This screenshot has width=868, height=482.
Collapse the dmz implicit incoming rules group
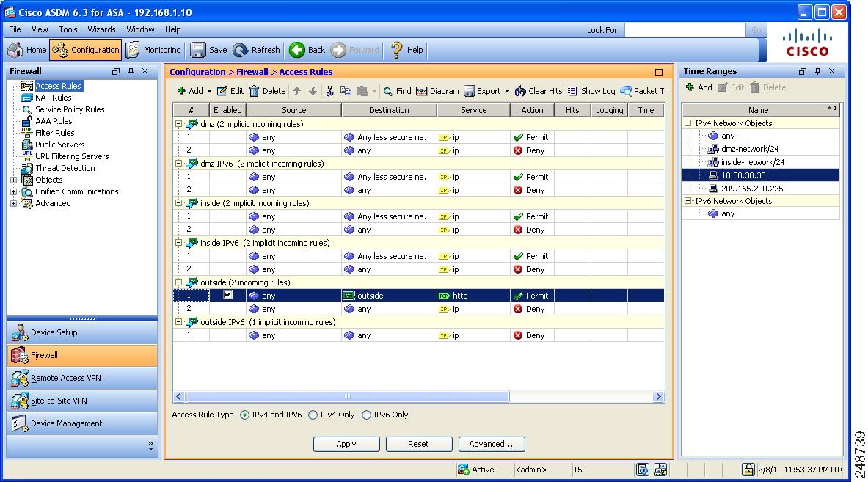click(179, 124)
